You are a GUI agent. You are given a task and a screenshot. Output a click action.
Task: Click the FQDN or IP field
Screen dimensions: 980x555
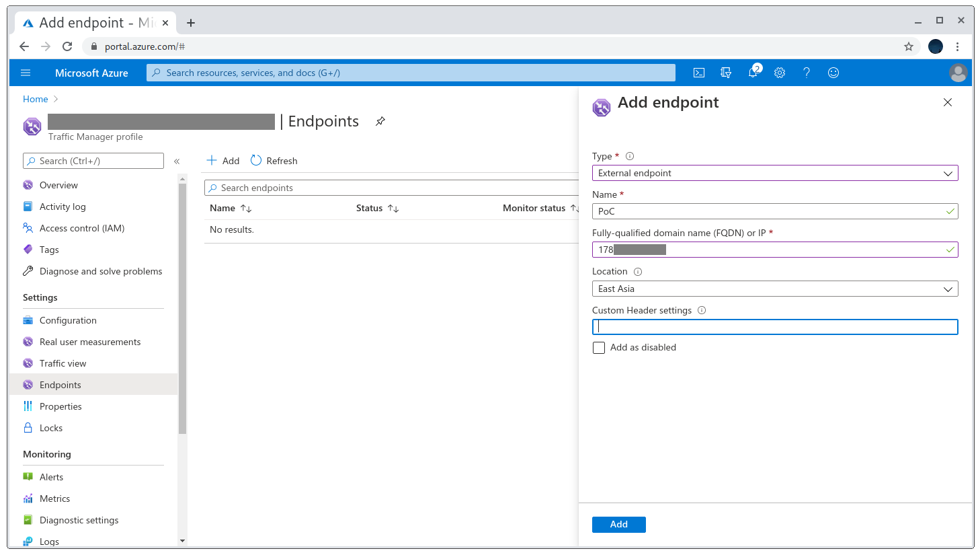(775, 250)
